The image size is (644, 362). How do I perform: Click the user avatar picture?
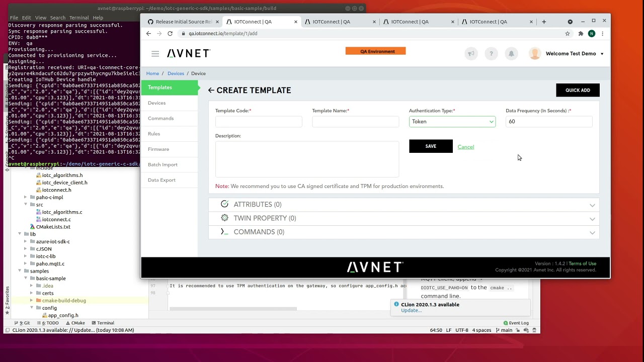[535, 54]
